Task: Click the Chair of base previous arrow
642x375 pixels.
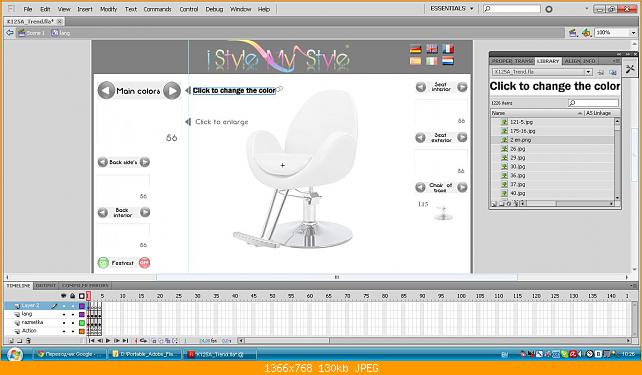Action: (420, 188)
